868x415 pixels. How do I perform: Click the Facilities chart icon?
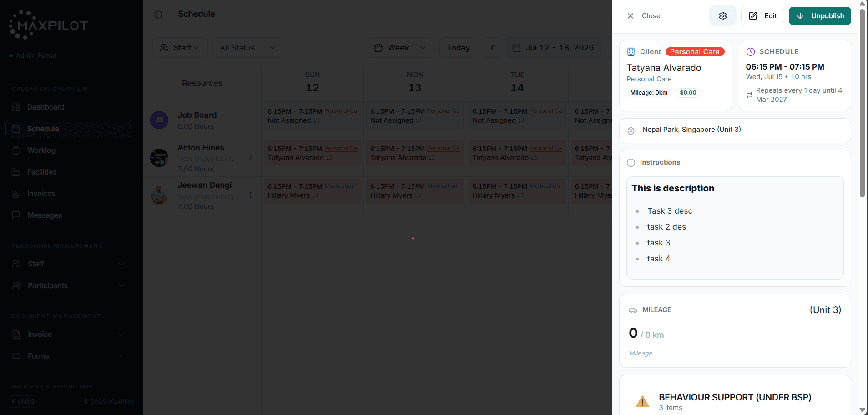[16, 172]
